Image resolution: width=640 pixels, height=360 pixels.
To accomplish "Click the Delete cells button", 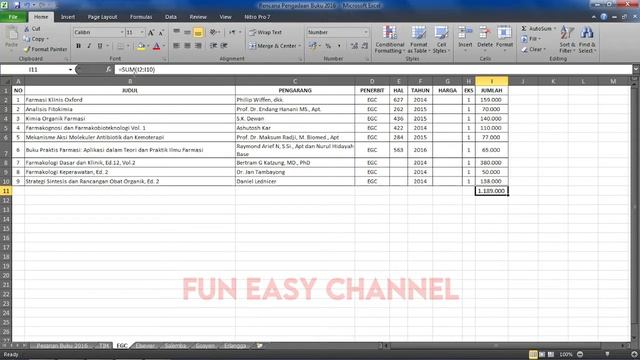I will tap(485, 38).
